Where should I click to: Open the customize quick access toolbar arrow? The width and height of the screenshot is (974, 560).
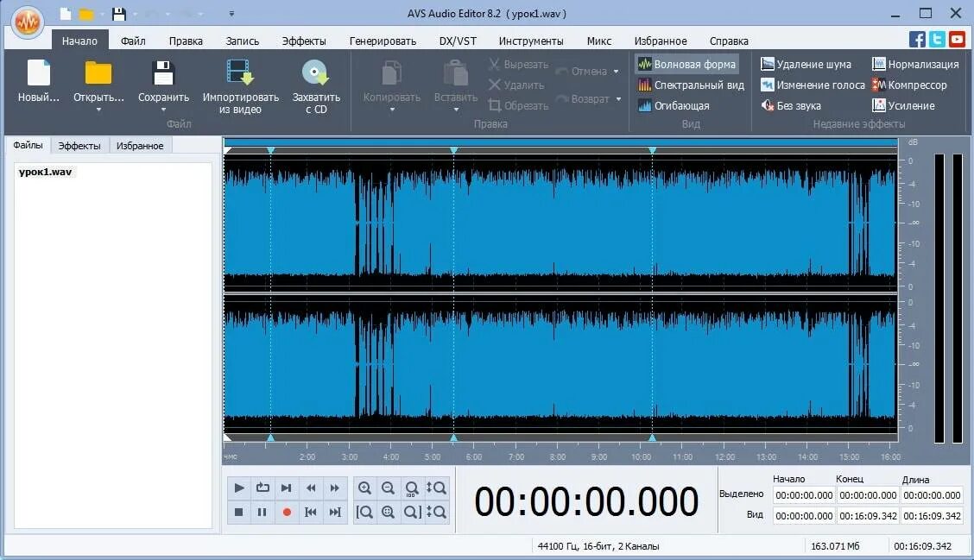231,14
